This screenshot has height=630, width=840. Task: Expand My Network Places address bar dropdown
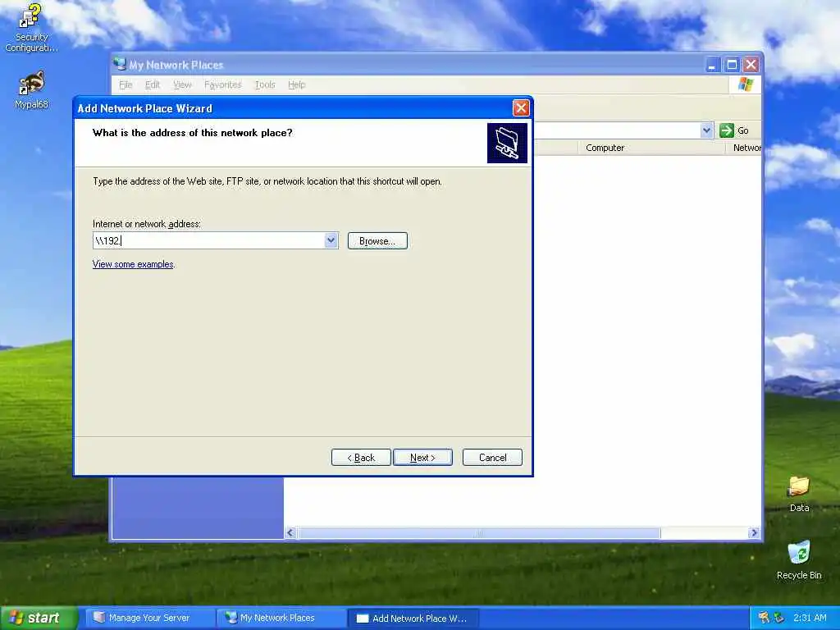706,130
